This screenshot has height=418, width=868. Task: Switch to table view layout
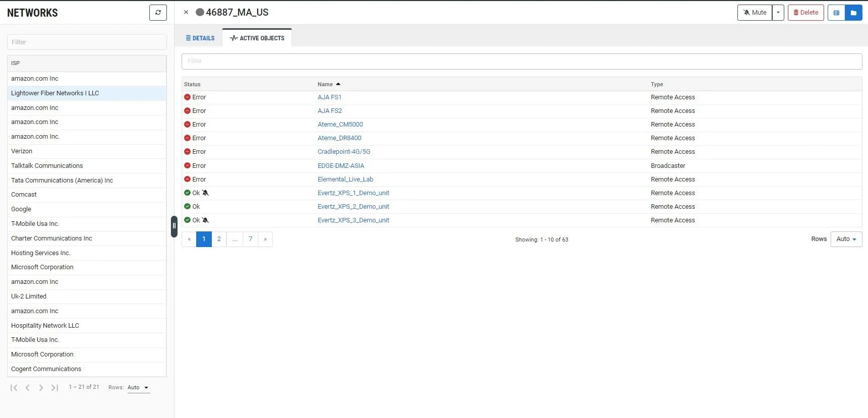(x=836, y=13)
